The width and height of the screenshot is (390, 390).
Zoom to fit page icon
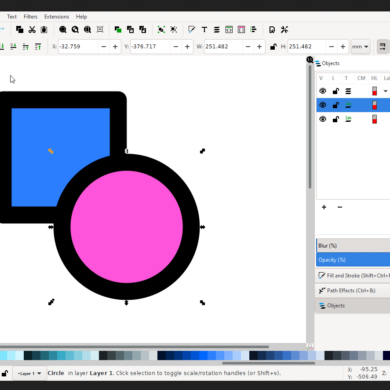tap(87, 30)
